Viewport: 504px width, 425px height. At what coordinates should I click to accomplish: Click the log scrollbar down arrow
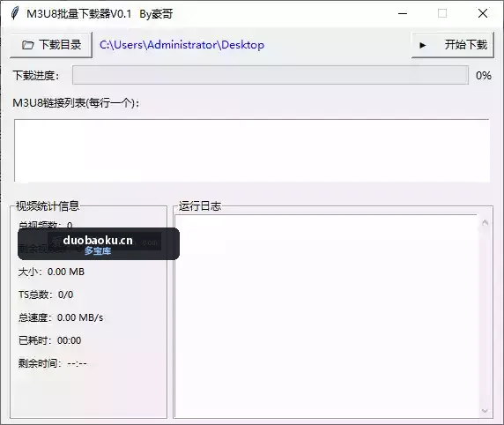point(485,411)
